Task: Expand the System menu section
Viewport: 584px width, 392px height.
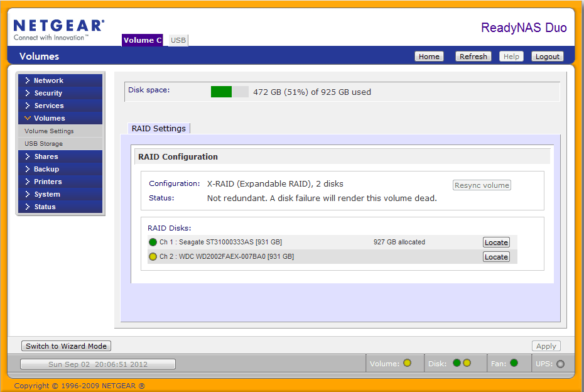Action: click(x=60, y=195)
